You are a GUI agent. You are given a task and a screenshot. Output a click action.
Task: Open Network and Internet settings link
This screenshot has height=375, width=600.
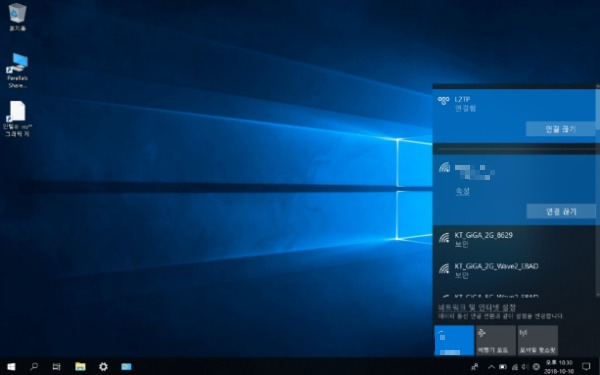[477, 307]
